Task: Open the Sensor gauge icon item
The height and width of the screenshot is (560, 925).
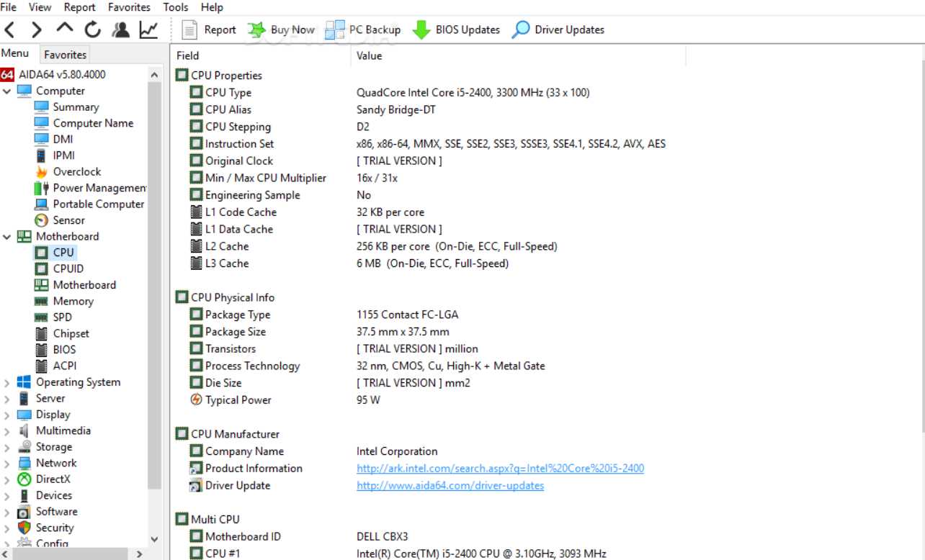Action: pyautogui.click(x=41, y=220)
